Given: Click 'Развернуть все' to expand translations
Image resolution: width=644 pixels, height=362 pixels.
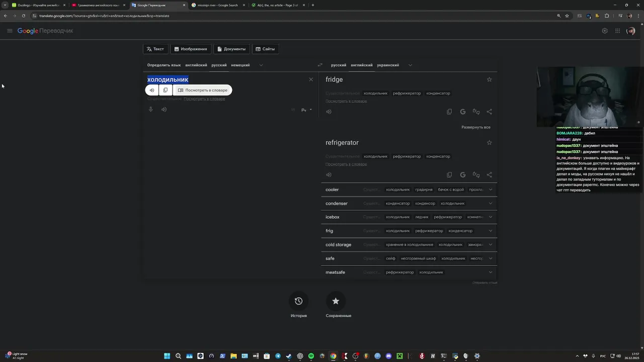Looking at the screenshot, I should coord(476,127).
